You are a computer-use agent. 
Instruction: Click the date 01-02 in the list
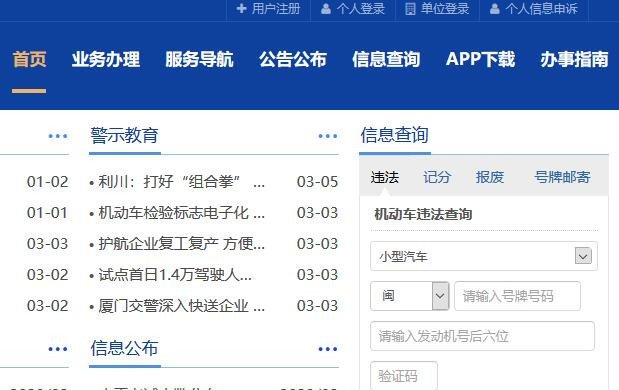47,182
